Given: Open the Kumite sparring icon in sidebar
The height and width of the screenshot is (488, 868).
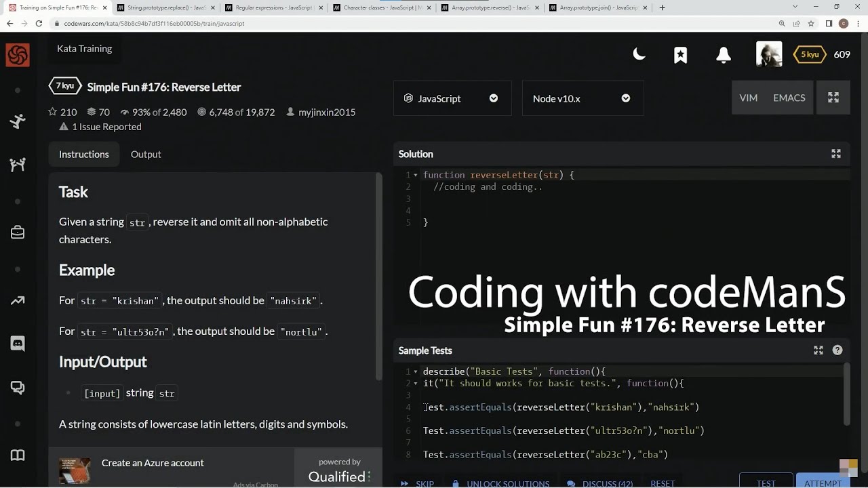Looking at the screenshot, I should pos(18,164).
